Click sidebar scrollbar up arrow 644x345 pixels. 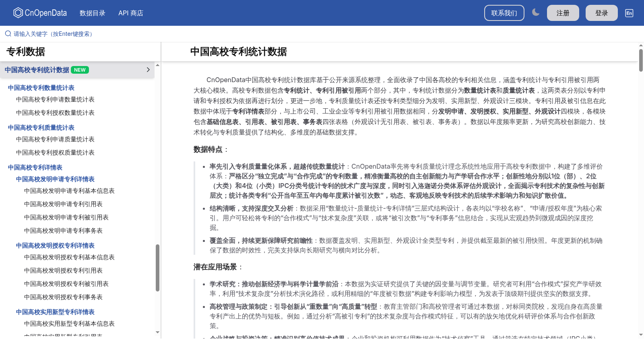coord(157,65)
